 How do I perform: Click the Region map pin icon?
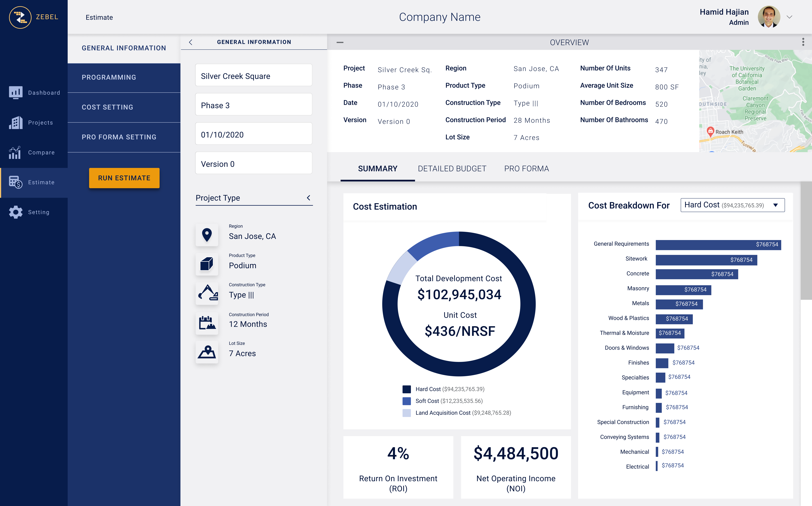207,235
